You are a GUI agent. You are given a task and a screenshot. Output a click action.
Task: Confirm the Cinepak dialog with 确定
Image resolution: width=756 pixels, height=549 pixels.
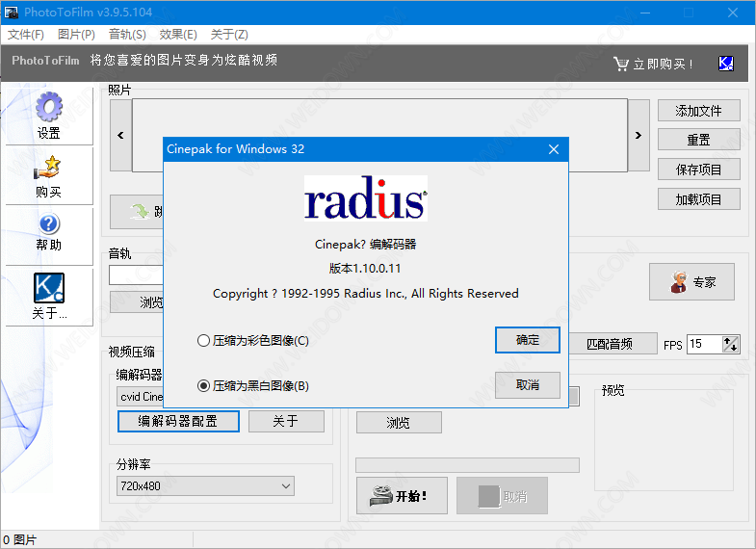pos(528,340)
